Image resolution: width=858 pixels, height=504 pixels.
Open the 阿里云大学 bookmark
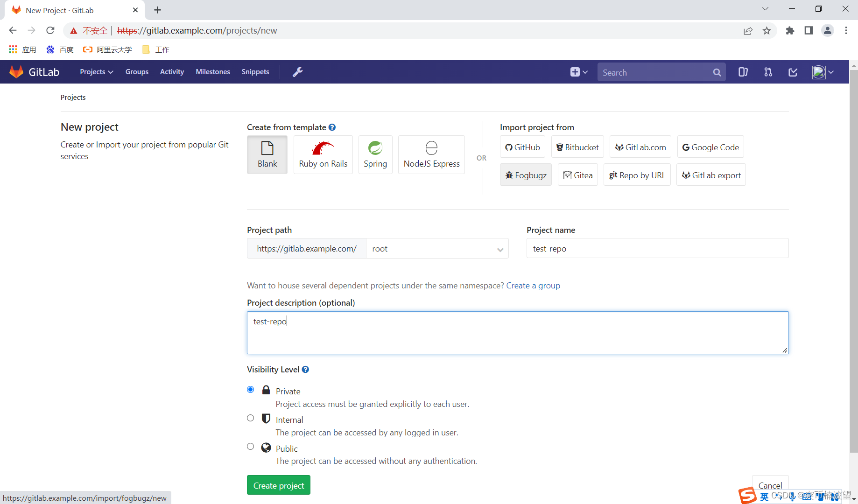(107, 49)
